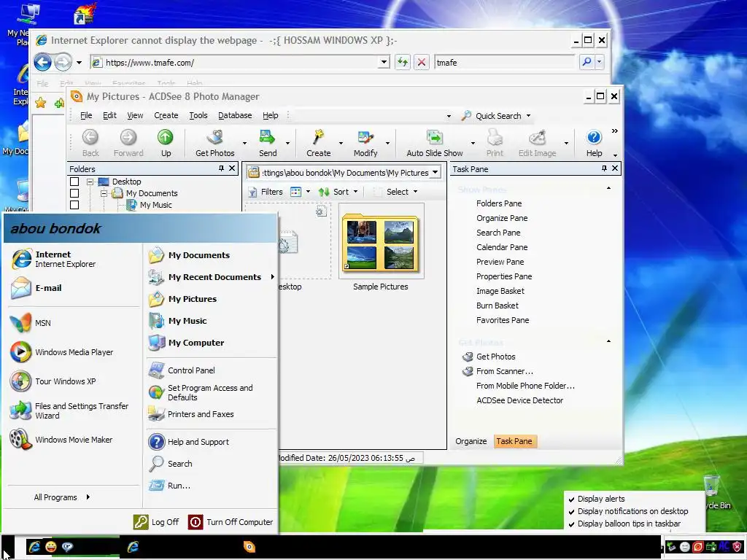This screenshot has height=560, width=747.
Task: Check the box next to Desktop folder
Action: click(x=74, y=182)
